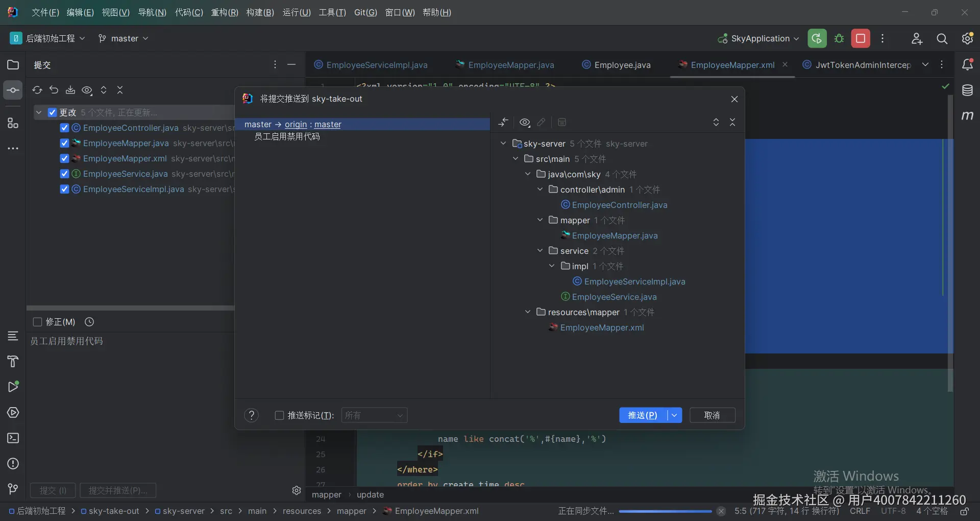Open the Project folder tool window
This screenshot has width=980, height=521.
[x=13, y=65]
